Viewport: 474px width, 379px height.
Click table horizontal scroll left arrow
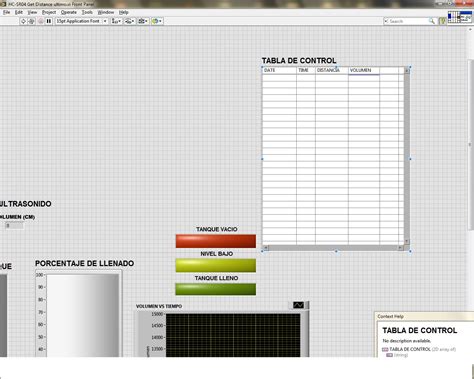click(266, 248)
